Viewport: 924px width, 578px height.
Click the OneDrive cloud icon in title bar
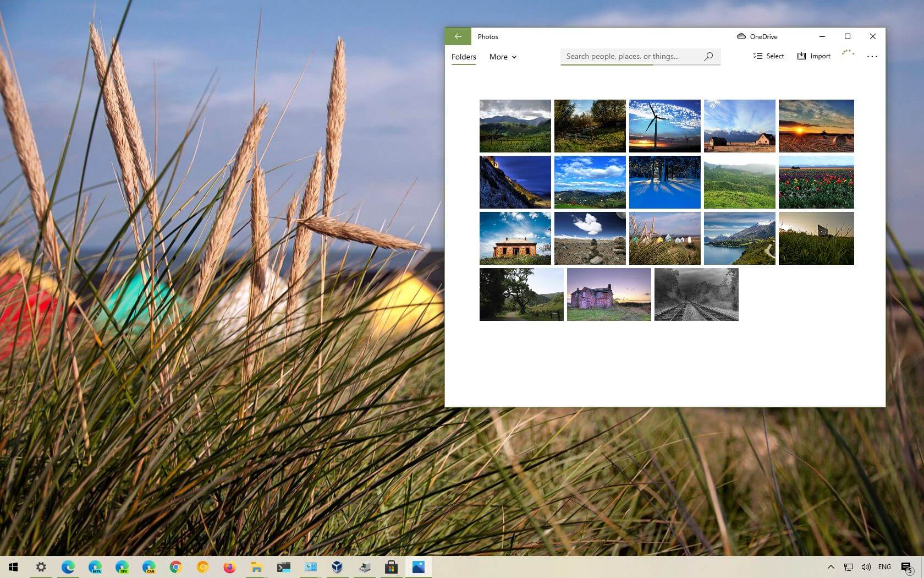point(740,36)
